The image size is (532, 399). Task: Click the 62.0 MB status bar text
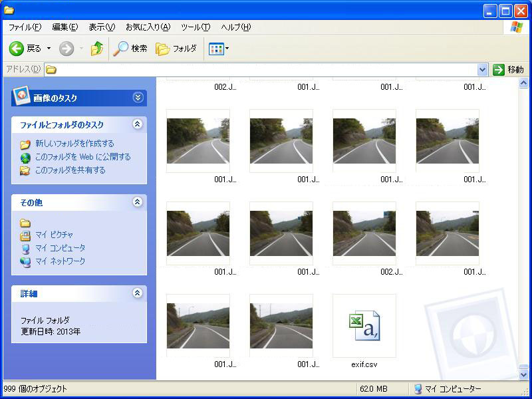tap(374, 389)
